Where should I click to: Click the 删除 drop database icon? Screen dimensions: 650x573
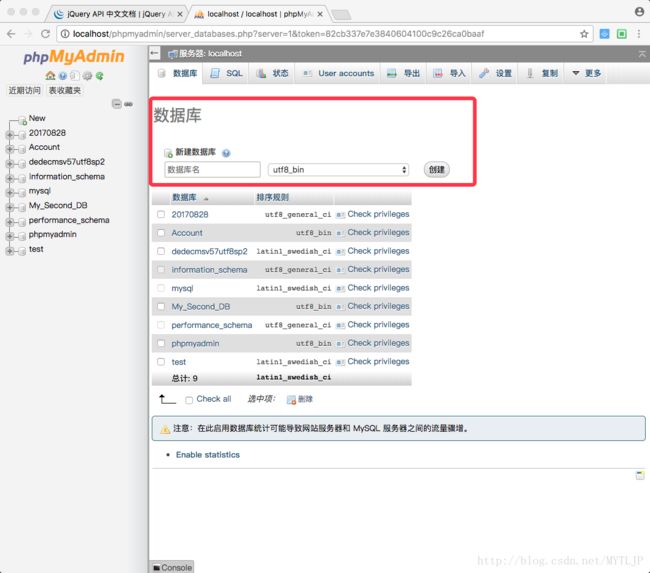(291, 399)
